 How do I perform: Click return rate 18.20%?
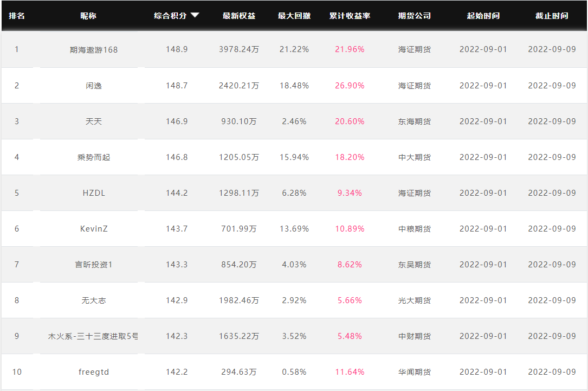point(350,157)
